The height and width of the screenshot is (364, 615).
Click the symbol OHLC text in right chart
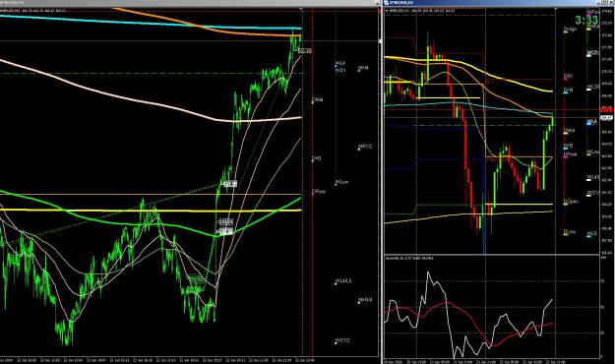pos(421,11)
